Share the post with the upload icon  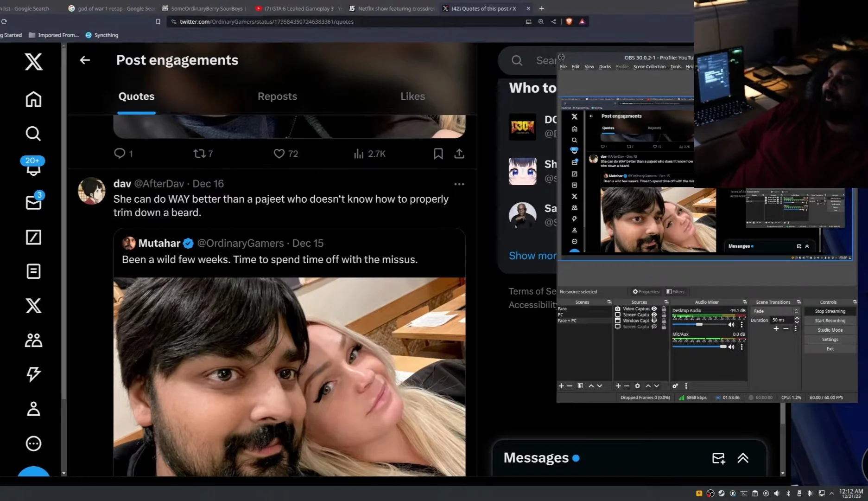[459, 154]
